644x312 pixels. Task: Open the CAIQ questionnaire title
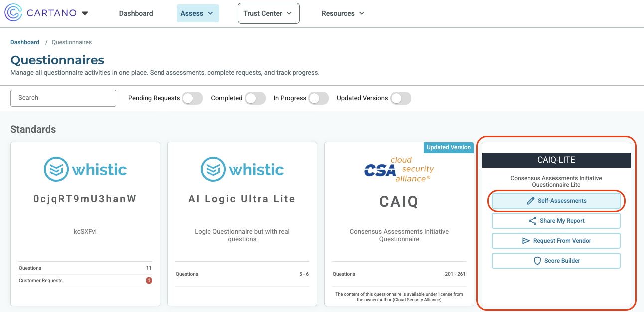399,202
